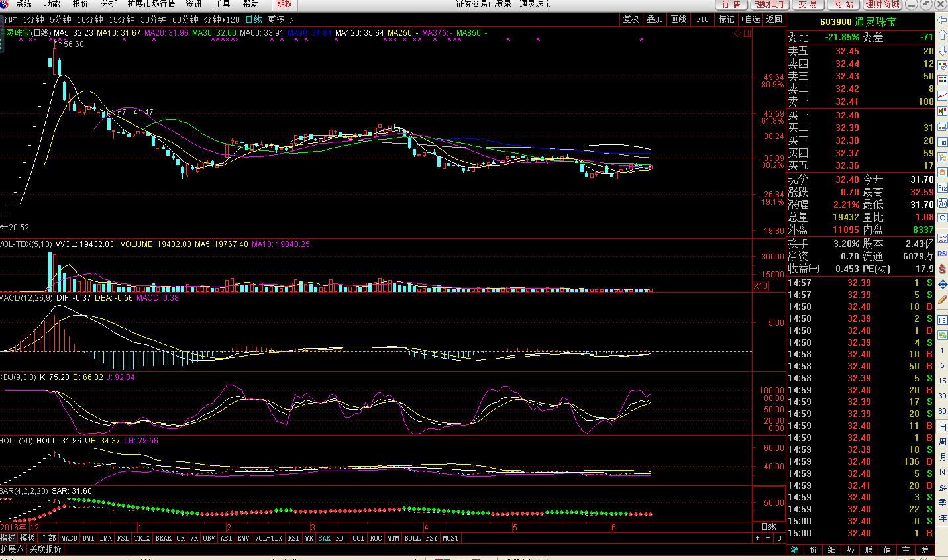
Task: Open the 理财商城 tab at top
Action: [882, 4]
